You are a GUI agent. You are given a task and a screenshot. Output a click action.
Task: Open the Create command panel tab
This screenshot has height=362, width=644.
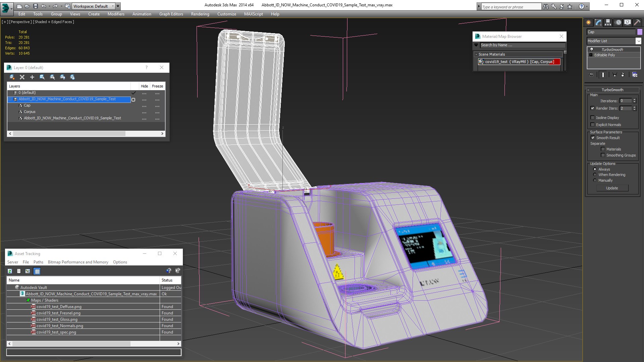point(588,22)
